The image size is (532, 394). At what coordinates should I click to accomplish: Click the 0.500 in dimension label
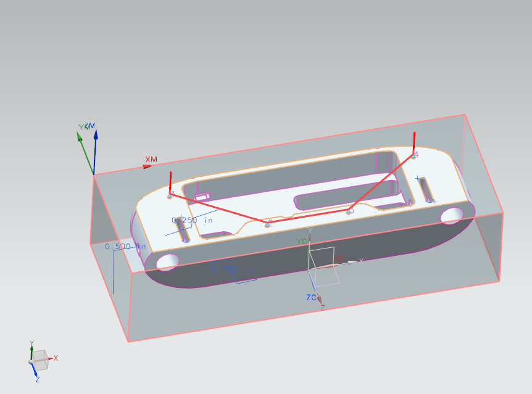click(x=125, y=247)
